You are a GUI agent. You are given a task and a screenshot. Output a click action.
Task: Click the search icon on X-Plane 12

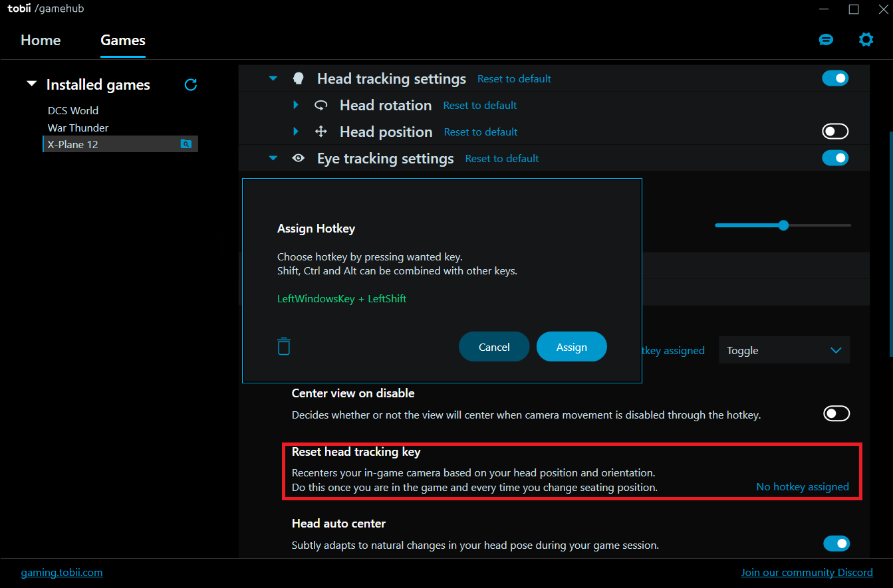tap(186, 144)
